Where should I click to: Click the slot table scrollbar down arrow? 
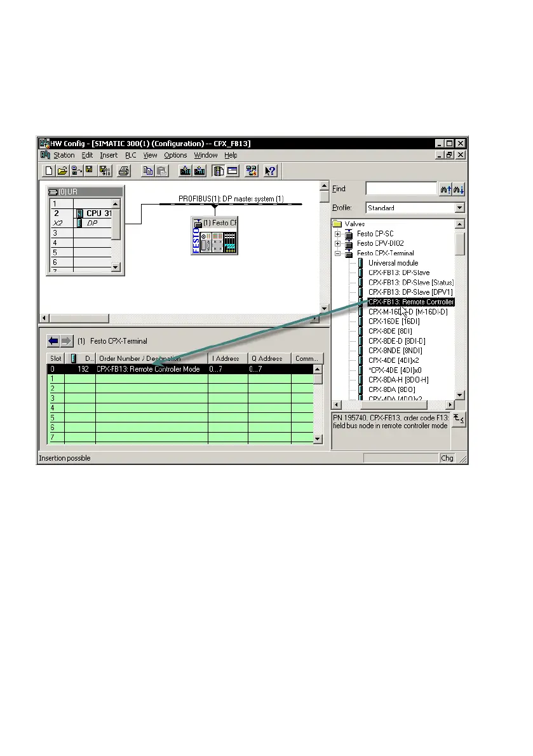pyautogui.click(x=318, y=439)
